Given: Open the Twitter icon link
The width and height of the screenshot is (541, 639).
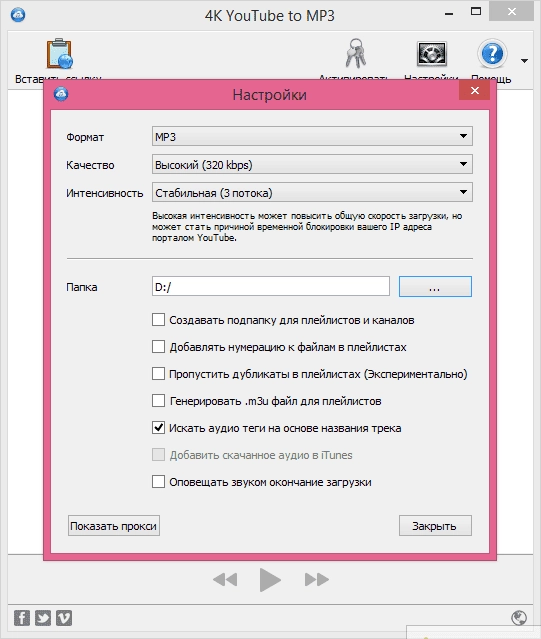Looking at the screenshot, I should (43, 618).
